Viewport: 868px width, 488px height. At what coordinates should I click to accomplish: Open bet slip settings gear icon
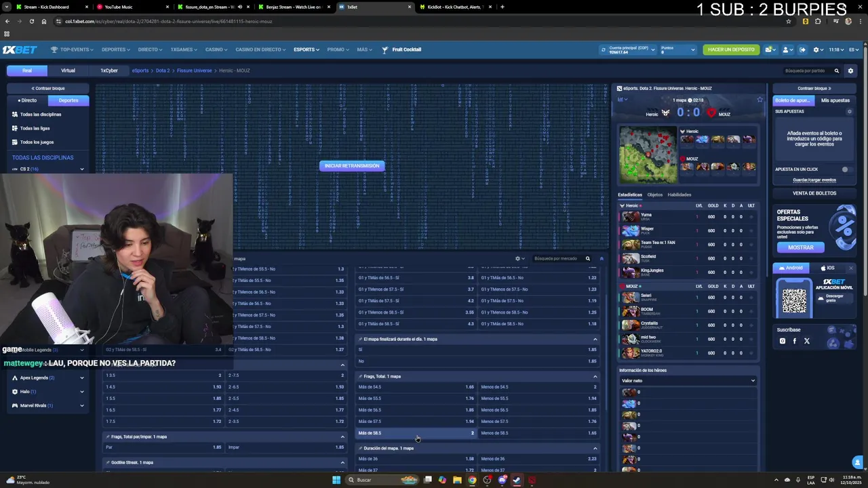coord(849,111)
